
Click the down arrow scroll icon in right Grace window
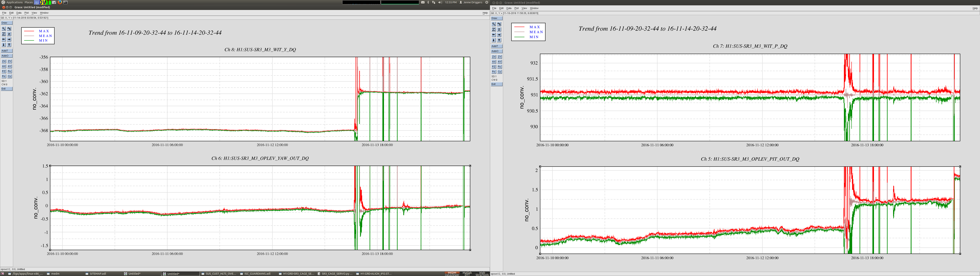pyautogui.click(x=494, y=40)
